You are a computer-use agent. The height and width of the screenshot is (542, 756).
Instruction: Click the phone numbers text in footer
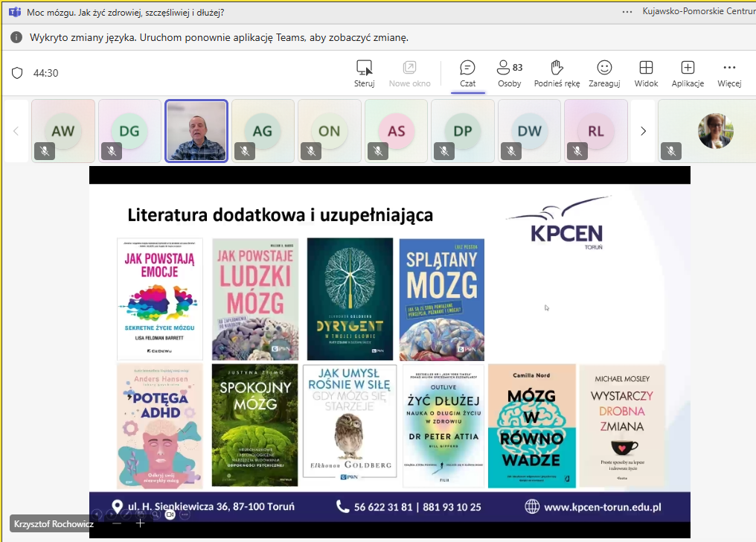(417, 507)
